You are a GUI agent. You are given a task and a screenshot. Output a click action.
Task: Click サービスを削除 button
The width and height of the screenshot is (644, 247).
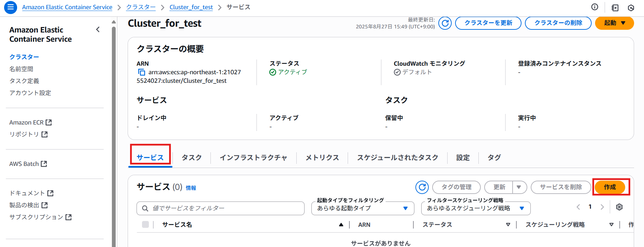561,187
